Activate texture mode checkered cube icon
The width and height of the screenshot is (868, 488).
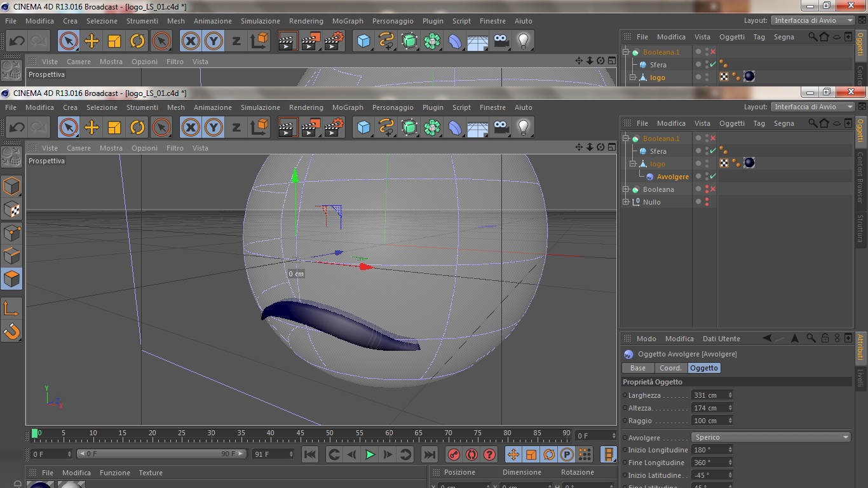(x=11, y=209)
